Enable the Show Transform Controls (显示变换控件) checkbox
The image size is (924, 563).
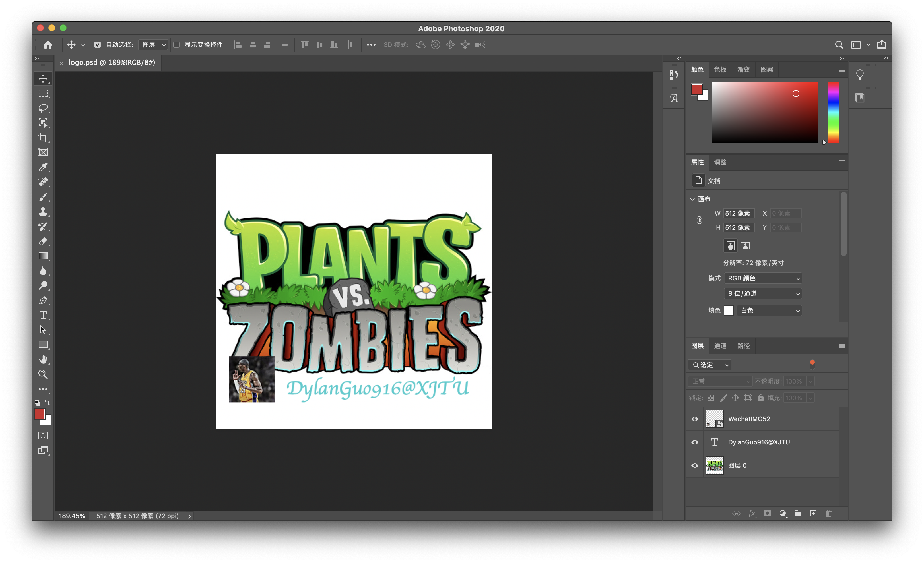coord(176,45)
